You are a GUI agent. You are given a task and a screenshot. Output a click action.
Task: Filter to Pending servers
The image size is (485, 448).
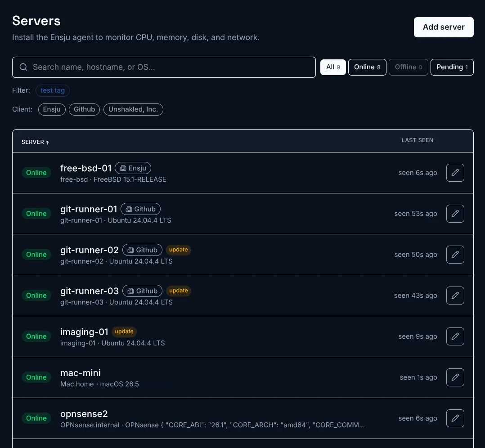point(452,67)
